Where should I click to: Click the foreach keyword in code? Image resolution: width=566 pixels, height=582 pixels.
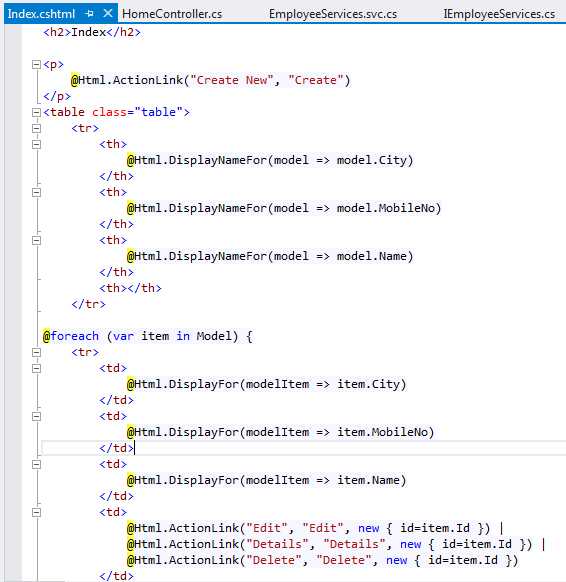(x=75, y=336)
